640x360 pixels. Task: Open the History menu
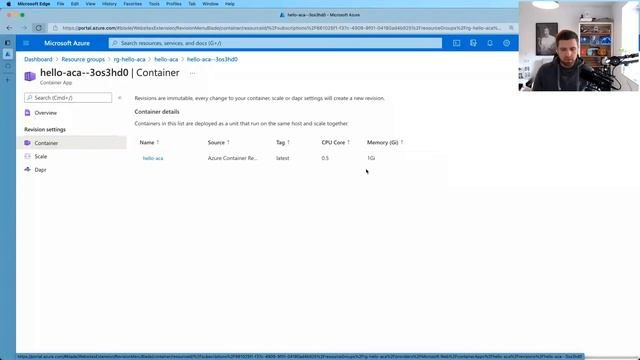coord(109,4)
